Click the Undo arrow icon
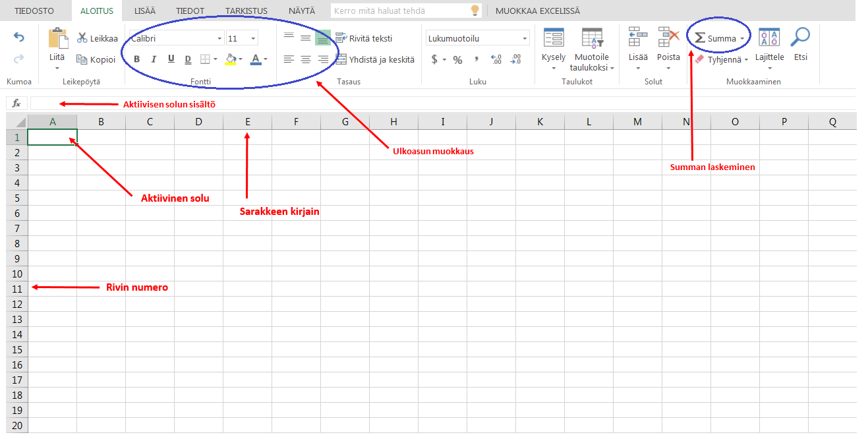Viewport: 868px width, 439px height. pos(19,38)
